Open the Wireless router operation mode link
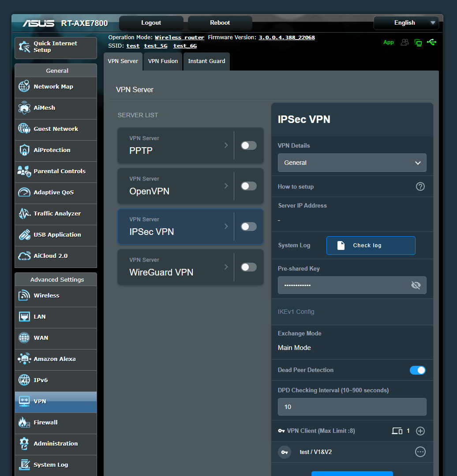Image resolution: width=457 pixels, height=476 pixels. [179, 37]
